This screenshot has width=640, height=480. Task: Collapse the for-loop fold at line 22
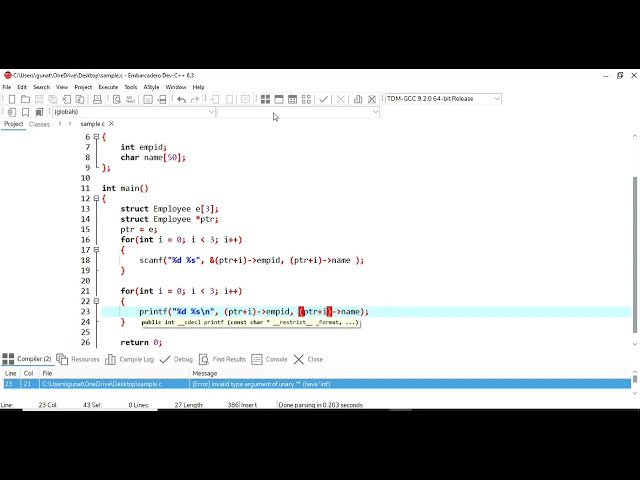click(x=96, y=301)
